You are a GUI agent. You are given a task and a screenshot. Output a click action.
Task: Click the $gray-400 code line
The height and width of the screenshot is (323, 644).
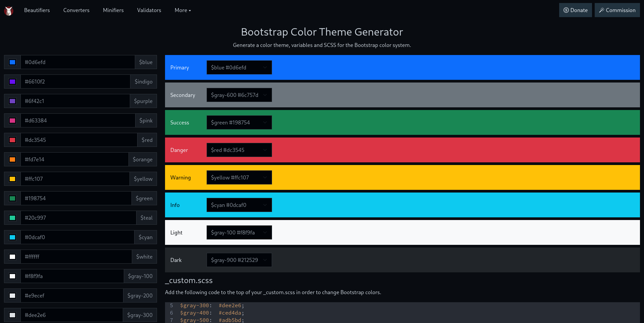point(212,313)
